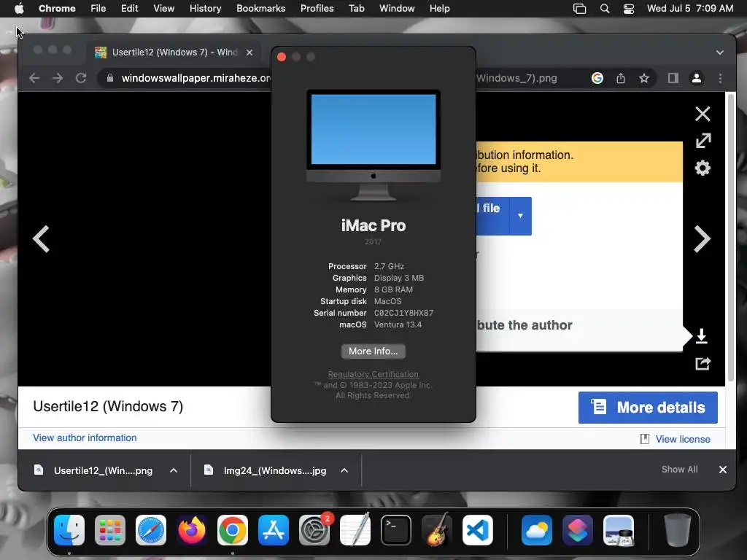Open the Tab menu
Screen dimensions: 747x560
click(x=356, y=9)
